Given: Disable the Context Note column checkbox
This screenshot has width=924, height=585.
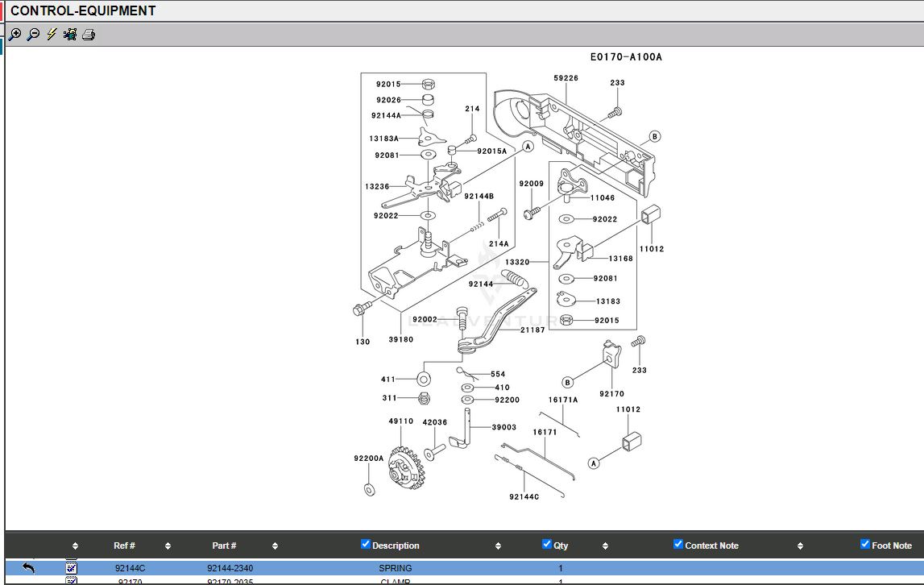Looking at the screenshot, I should (x=678, y=545).
